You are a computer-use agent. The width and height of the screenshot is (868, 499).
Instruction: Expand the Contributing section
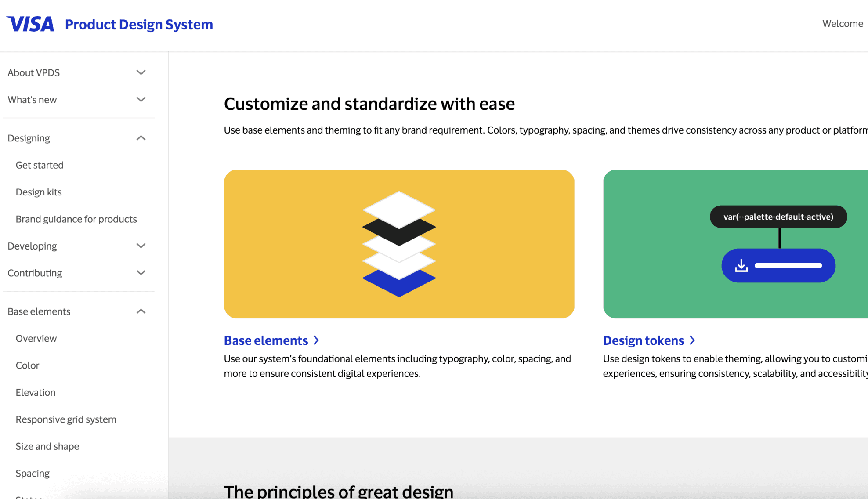coord(141,273)
